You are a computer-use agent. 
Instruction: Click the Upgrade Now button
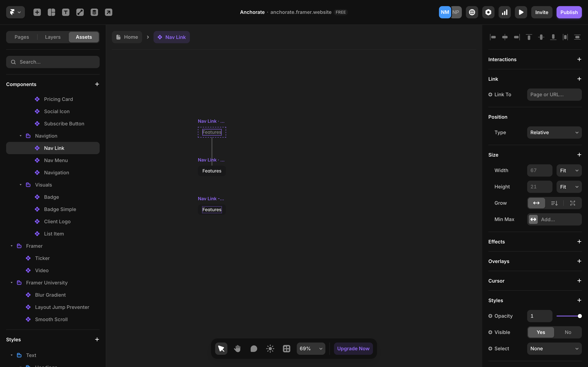(353, 349)
